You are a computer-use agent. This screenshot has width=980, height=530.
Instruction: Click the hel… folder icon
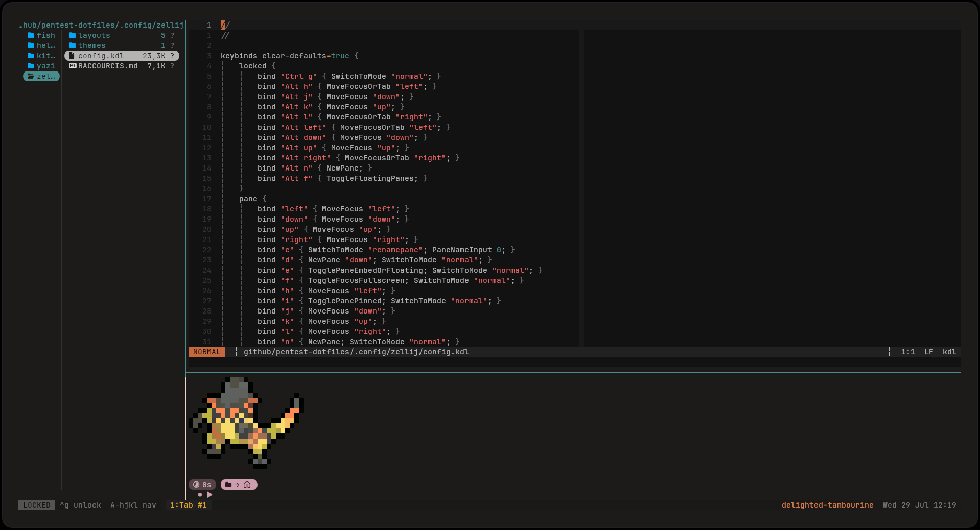[x=31, y=45]
